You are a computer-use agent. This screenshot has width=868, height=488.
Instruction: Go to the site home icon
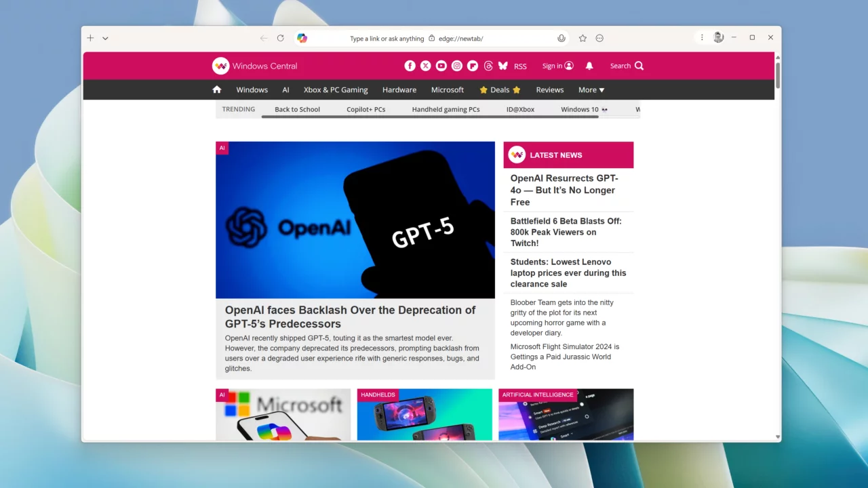[x=217, y=89]
